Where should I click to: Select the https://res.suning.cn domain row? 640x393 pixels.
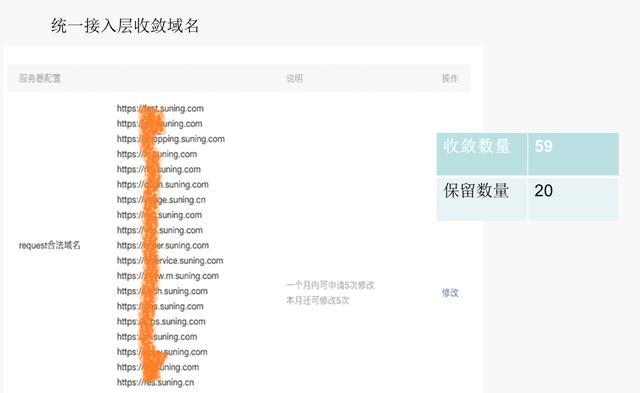point(155,382)
